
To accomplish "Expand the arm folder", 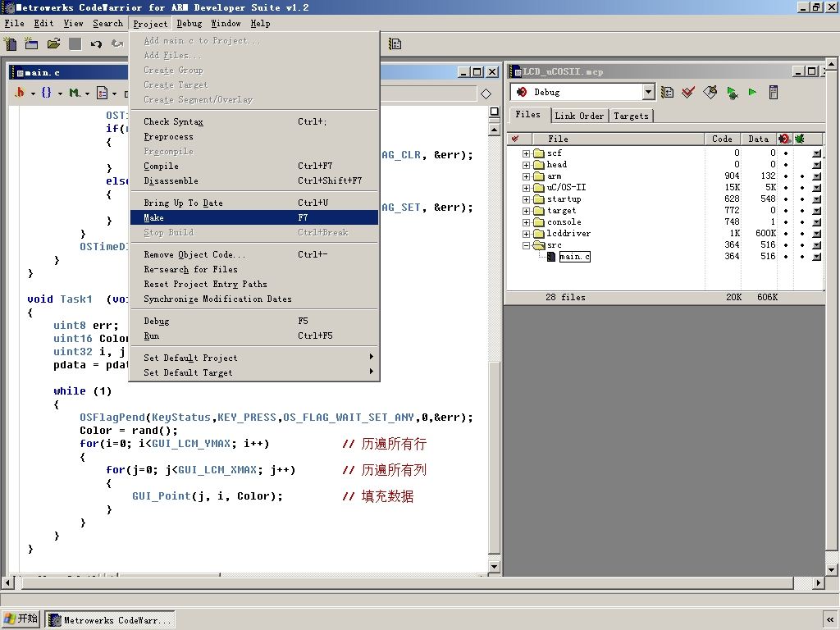I will pos(526,176).
